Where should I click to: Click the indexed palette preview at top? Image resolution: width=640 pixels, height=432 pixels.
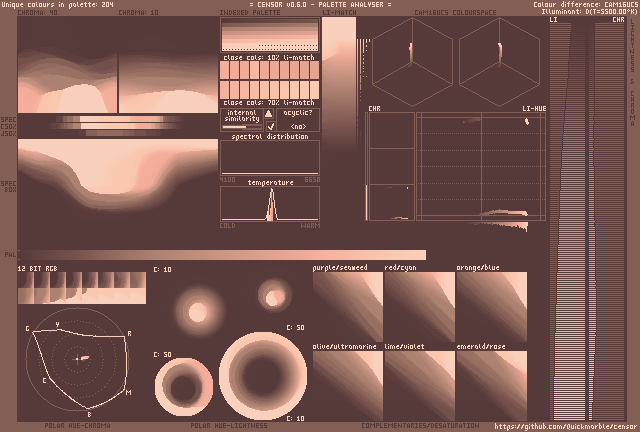point(269,36)
